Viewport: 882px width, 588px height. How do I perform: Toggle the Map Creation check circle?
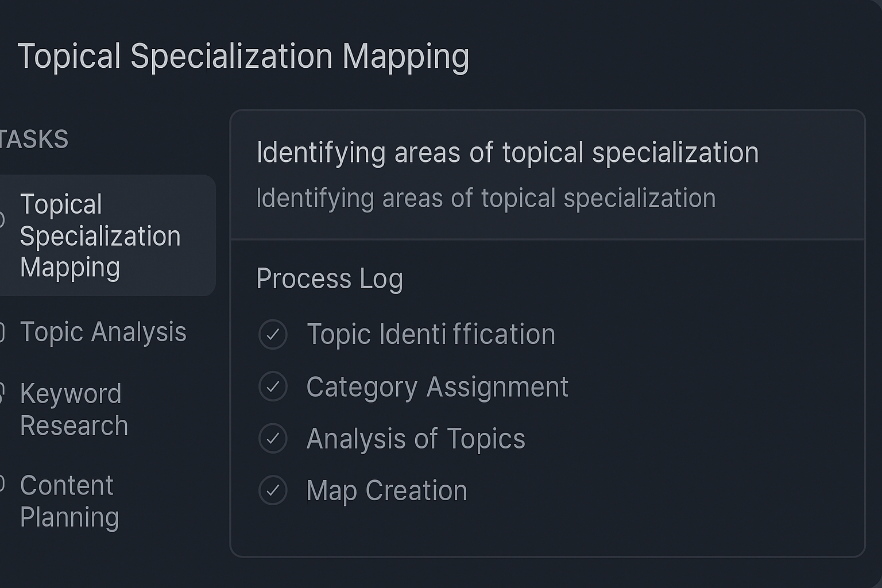pos(273,490)
